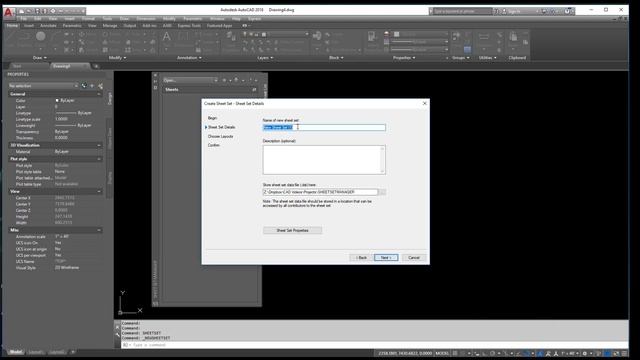Click the Next button in dialog
Viewport: 640px width, 360px height.
[x=386, y=258]
